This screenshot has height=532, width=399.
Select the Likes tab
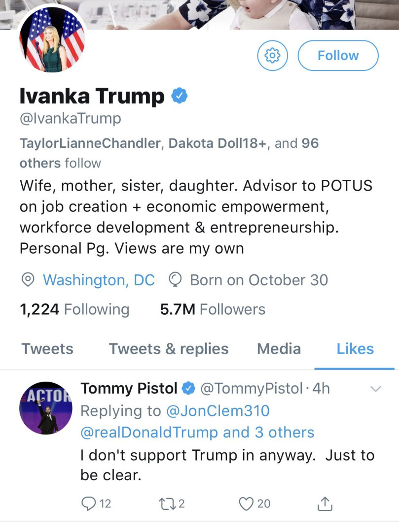(x=355, y=349)
